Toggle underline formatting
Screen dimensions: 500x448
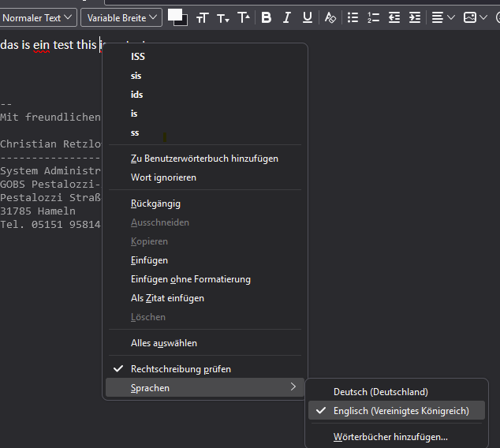(x=308, y=17)
